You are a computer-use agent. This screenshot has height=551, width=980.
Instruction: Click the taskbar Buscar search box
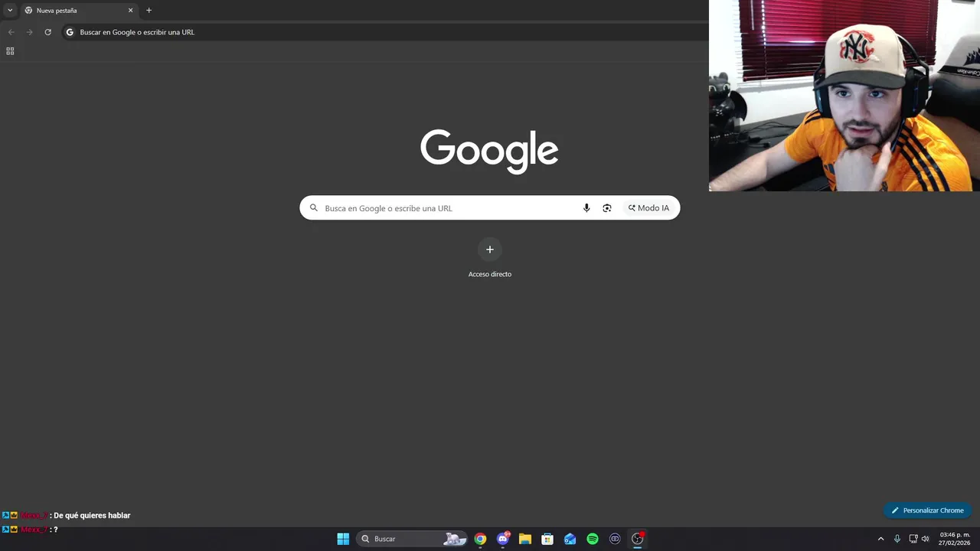(x=412, y=539)
